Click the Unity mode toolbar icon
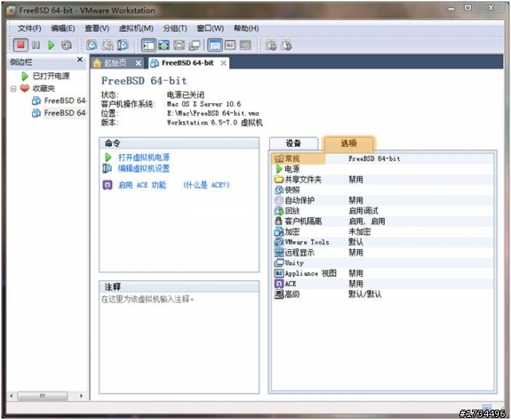Image resolution: width=511 pixels, height=420 pixels. click(195, 45)
